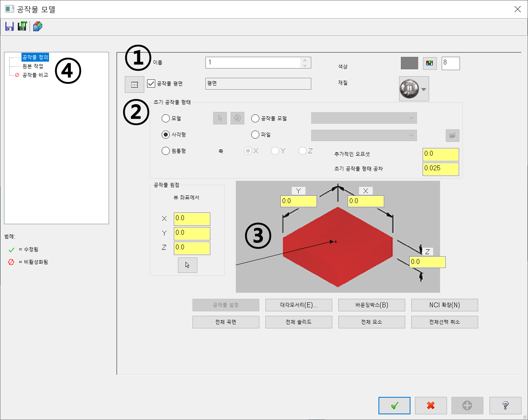The width and height of the screenshot is (528, 420).
Task: Click the Y dimension field in preview
Action: pyautogui.click(x=299, y=201)
